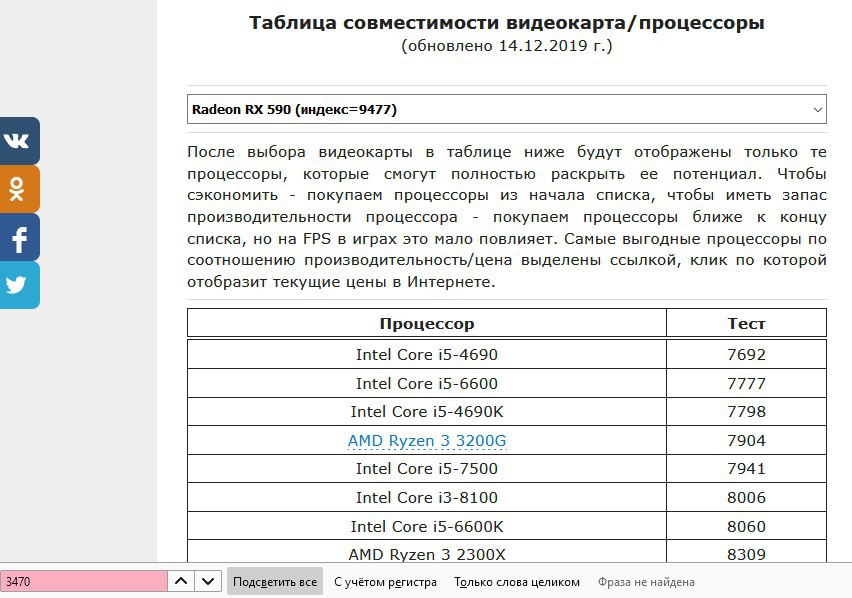The height and width of the screenshot is (598, 852).
Task: Toggle 'С учётом регистра' match case
Action: (385, 582)
